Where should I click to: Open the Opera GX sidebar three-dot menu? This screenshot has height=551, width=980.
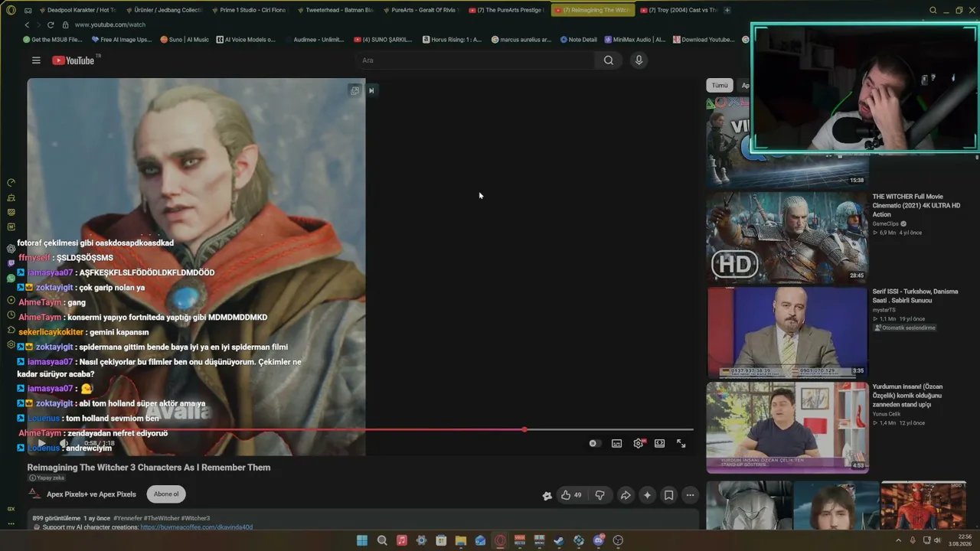(x=11, y=523)
